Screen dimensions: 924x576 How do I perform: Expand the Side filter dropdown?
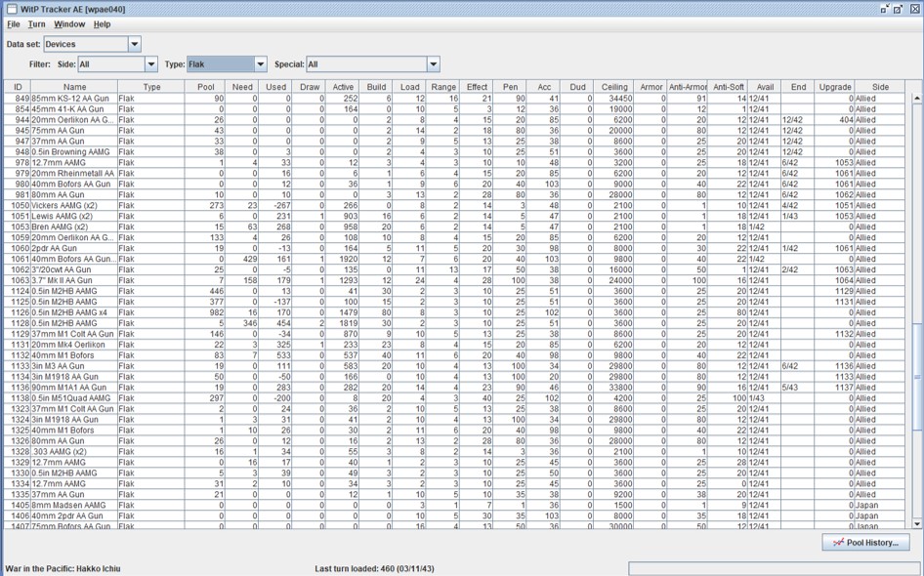(151, 64)
